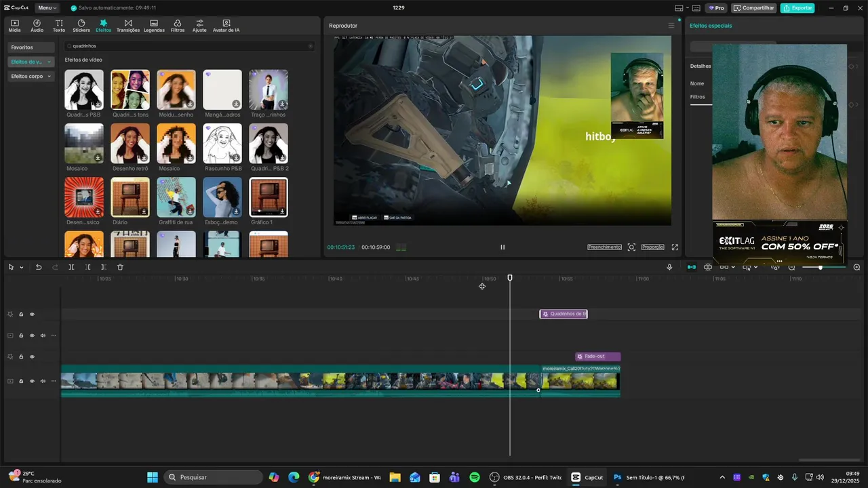Image resolution: width=868 pixels, height=488 pixels.
Task: Clear the quadrinhos search field
Action: tap(311, 46)
